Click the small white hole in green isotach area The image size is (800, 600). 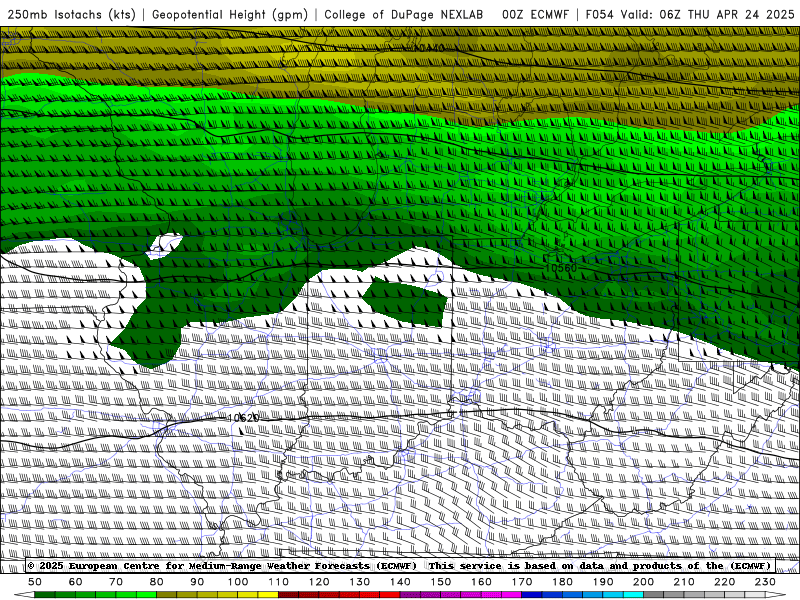click(164, 246)
